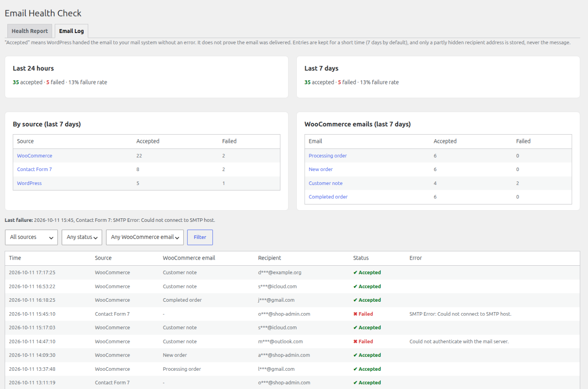588x389 pixels.
Task: Click the Last 24 hours card heading
Action: click(x=33, y=69)
